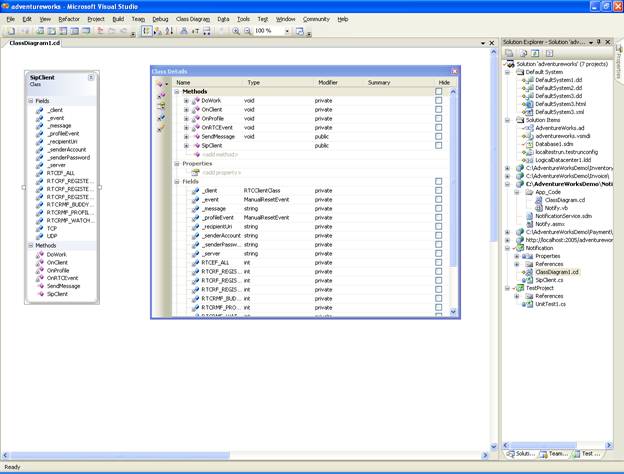Image resolution: width=624 pixels, height=474 pixels.
Task: Click the Zoom In magnifier toolbar icon
Action: [x=236, y=31]
